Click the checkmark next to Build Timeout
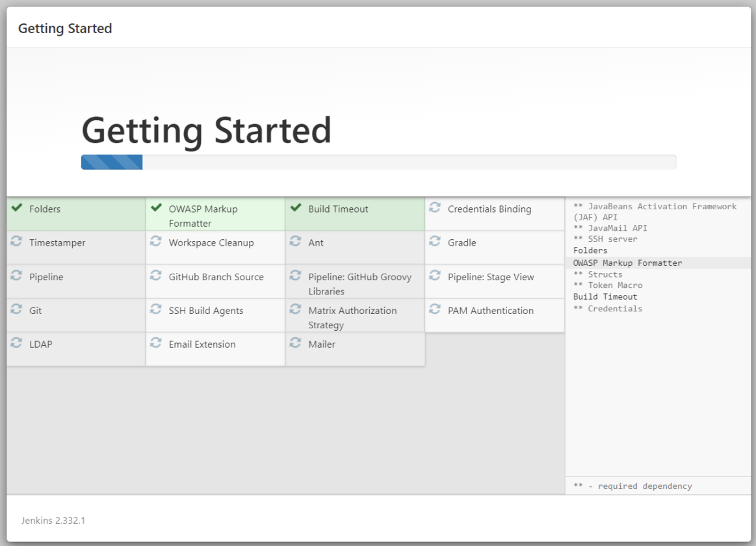This screenshot has height=546, width=756. pyautogui.click(x=296, y=208)
